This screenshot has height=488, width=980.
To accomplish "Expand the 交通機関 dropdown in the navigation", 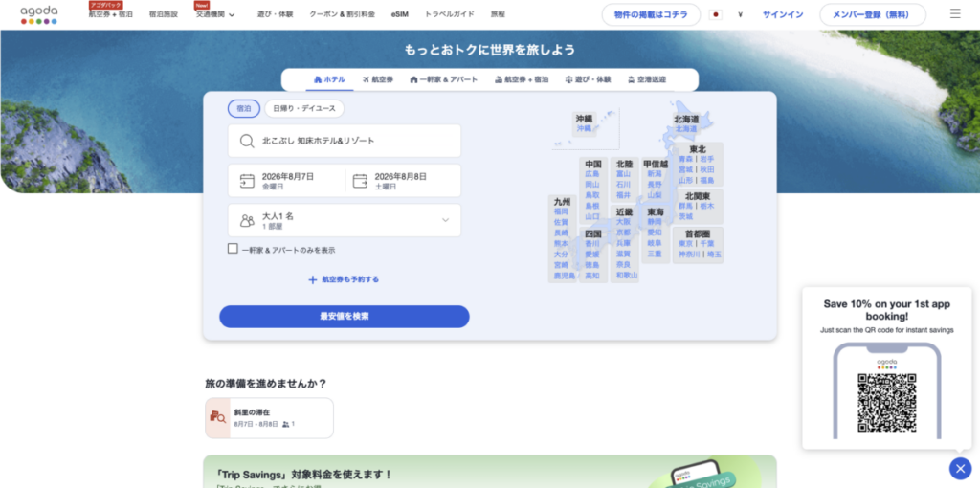I will pos(215,14).
